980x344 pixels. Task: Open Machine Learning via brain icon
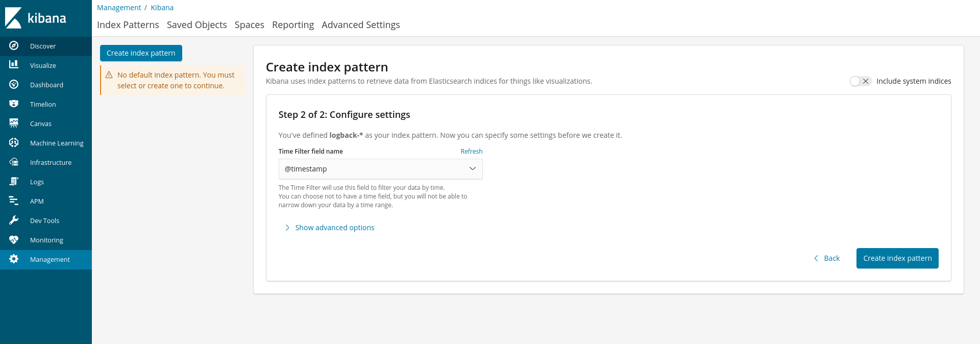point(14,142)
